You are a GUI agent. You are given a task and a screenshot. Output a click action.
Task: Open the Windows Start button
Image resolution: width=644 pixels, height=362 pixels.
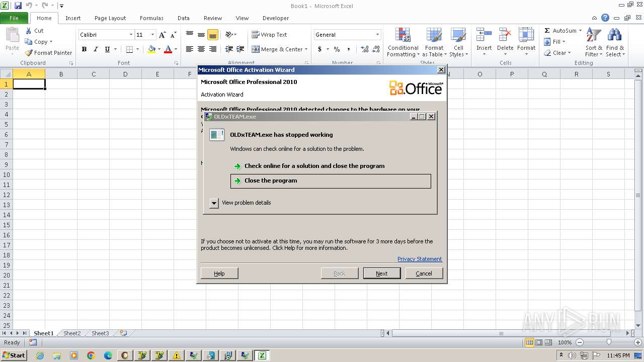point(14,355)
